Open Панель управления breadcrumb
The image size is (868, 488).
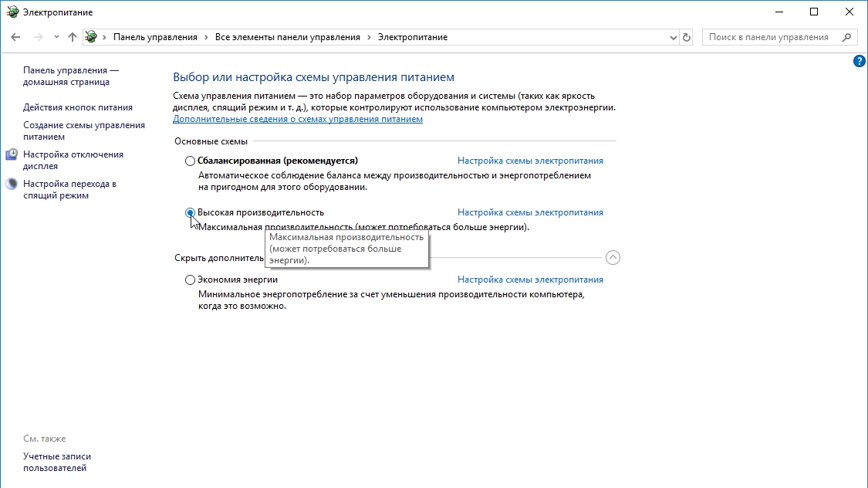(x=155, y=37)
